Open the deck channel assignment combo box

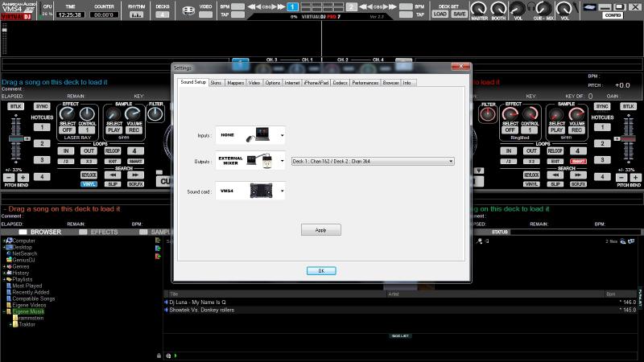coord(373,162)
